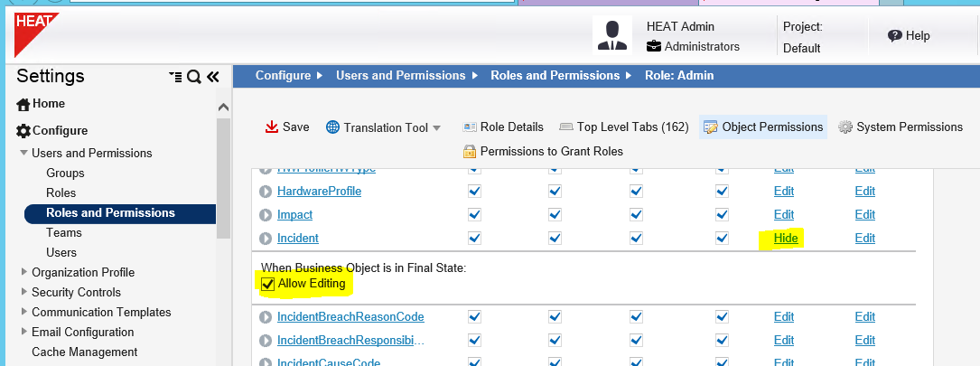980x366 pixels.
Task: Toggle first checkbox in HardwareProfile row
Action: [x=475, y=192]
